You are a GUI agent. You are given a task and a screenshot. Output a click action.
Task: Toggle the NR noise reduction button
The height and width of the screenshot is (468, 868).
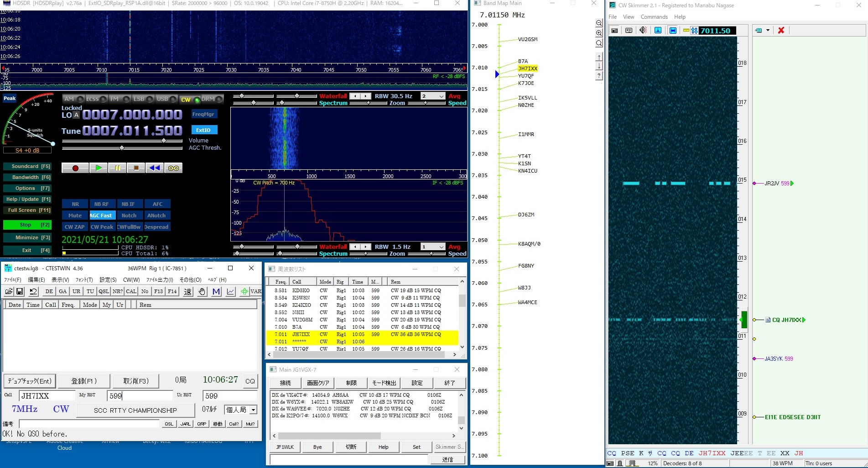pos(76,204)
